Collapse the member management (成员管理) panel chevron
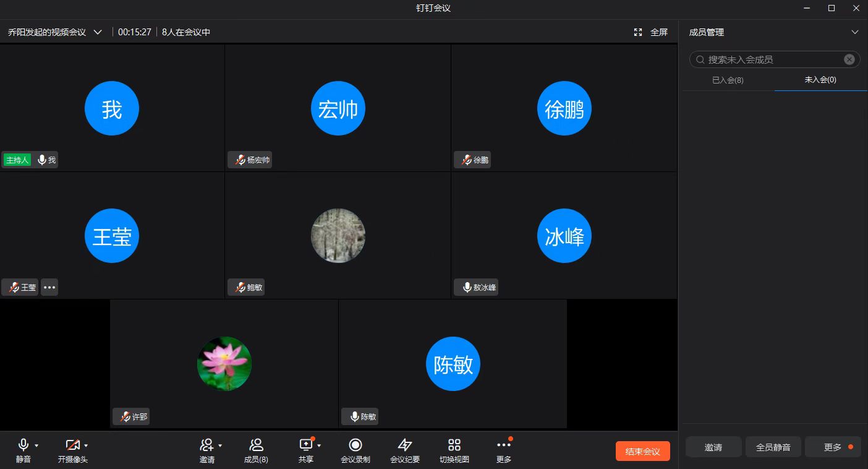868x469 pixels. 855,32
